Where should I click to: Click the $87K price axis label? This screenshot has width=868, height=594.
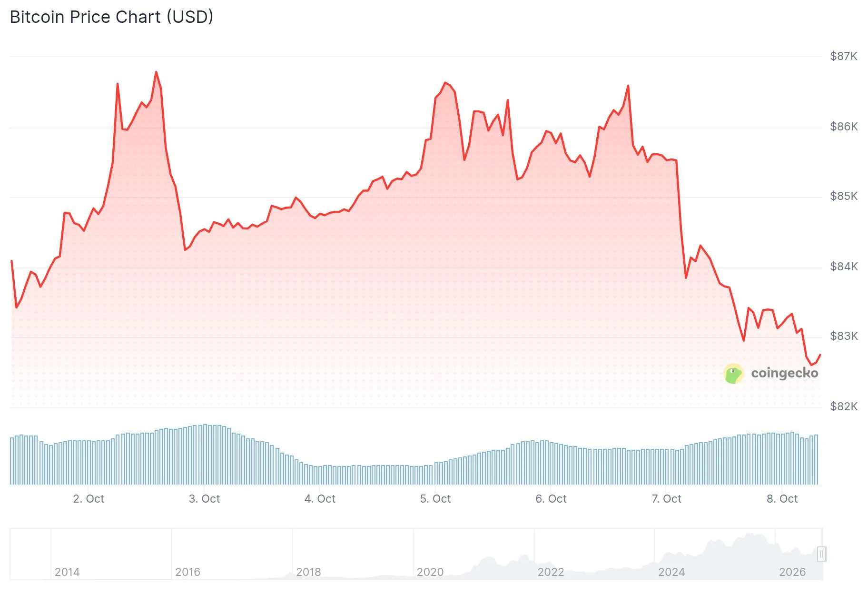[844, 56]
